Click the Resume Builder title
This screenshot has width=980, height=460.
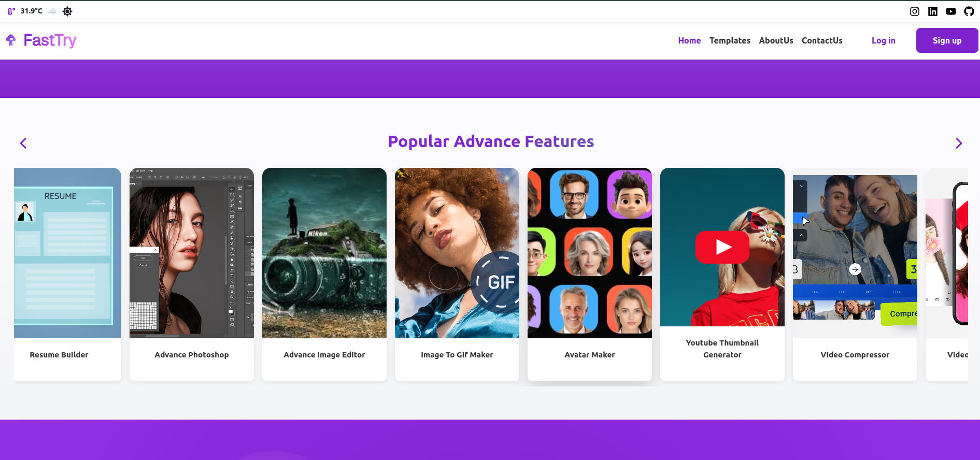[59, 355]
